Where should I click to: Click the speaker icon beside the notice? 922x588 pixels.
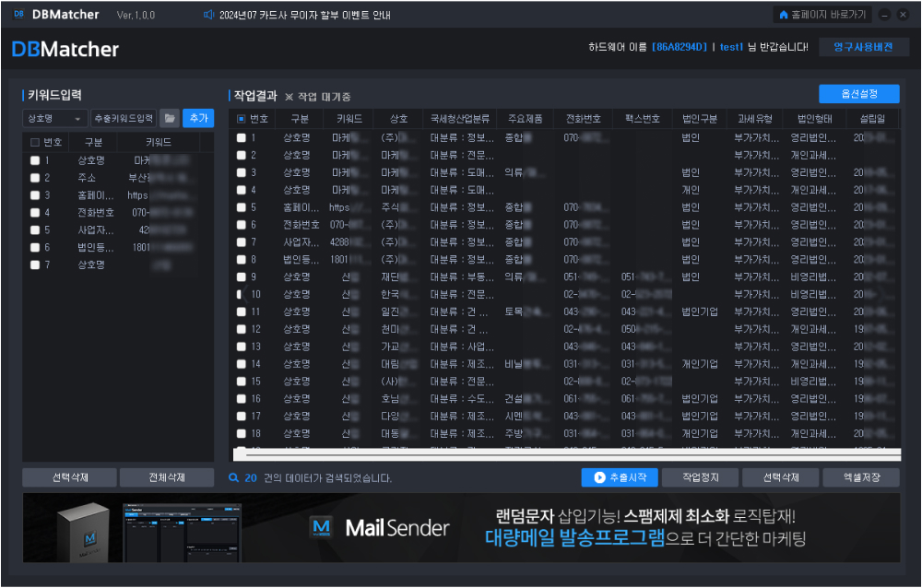(208, 16)
